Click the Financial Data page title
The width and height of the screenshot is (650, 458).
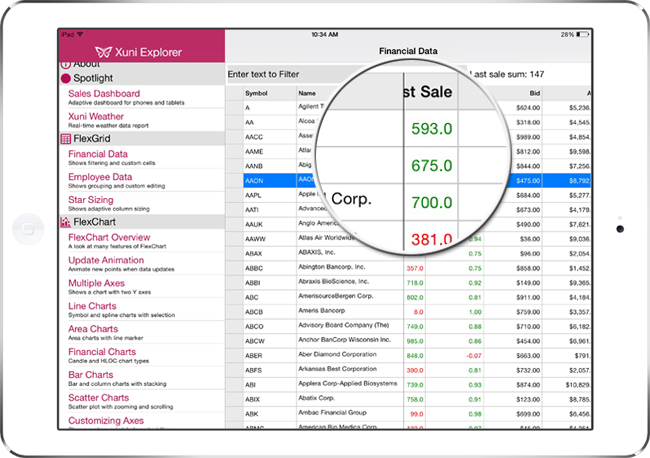pos(408,51)
